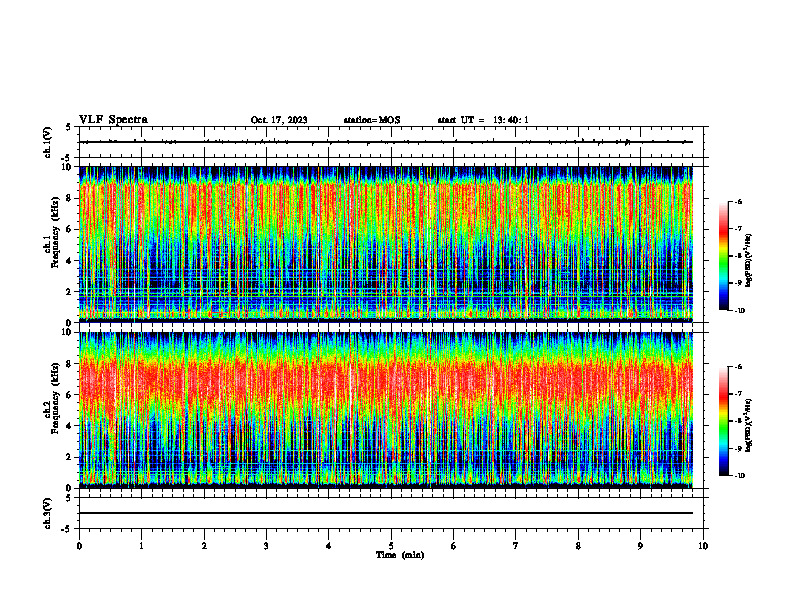Click time axis tick label "7"
The width and height of the screenshot is (792, 612).
[516, 546]
